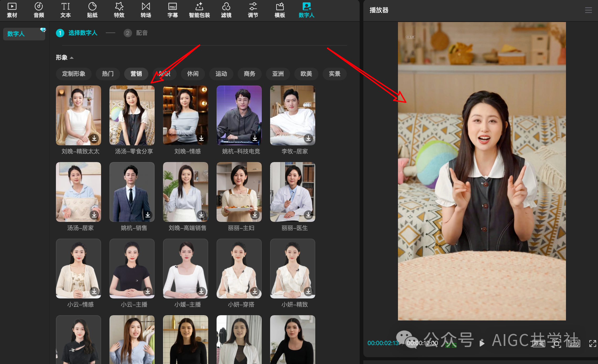The width and height of the screenshot is (598, 364).
Task: Toggle the 原画 original quality button
Action: pyautogui.click(x=539, y=344)
